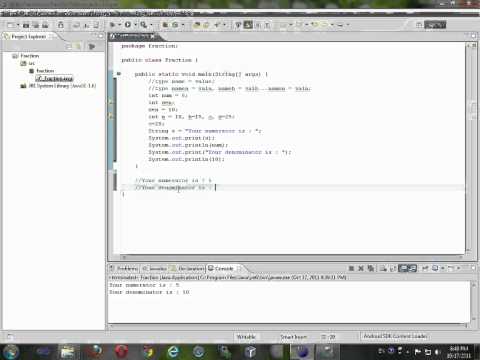Toggle show console on standard error
The image size is (480, 360).
413,268
